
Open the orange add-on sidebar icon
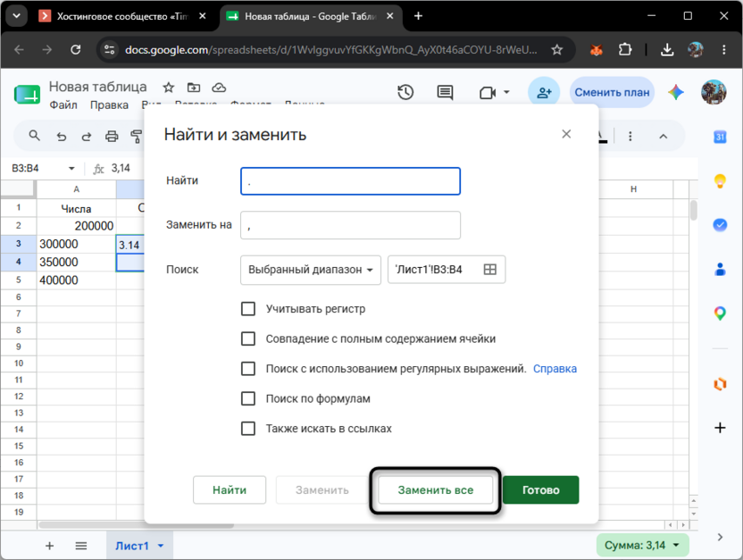[x=720, y=383]
